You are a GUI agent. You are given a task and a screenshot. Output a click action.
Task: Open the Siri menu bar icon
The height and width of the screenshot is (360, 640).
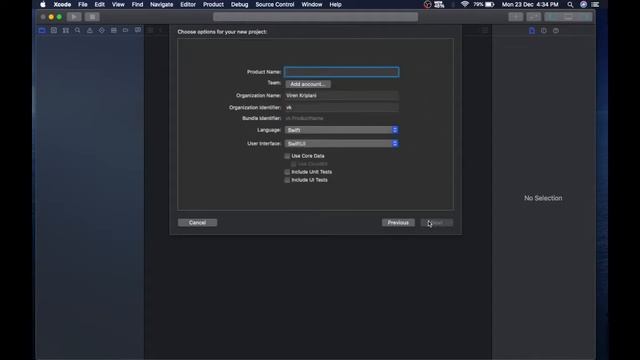(x=583, y=4)
